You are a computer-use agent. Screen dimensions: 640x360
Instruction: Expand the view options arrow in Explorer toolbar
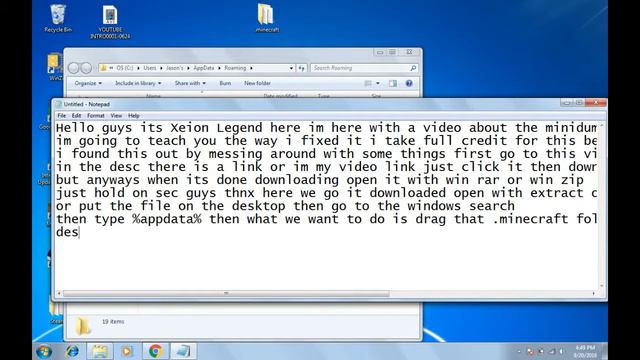[x=378, y=83]
